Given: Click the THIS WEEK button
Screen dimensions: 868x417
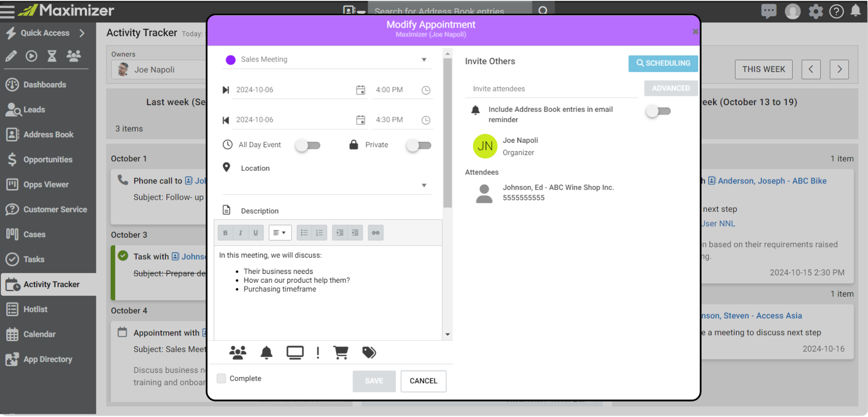Looking at the screenshot, I should (x=764, y=70).
